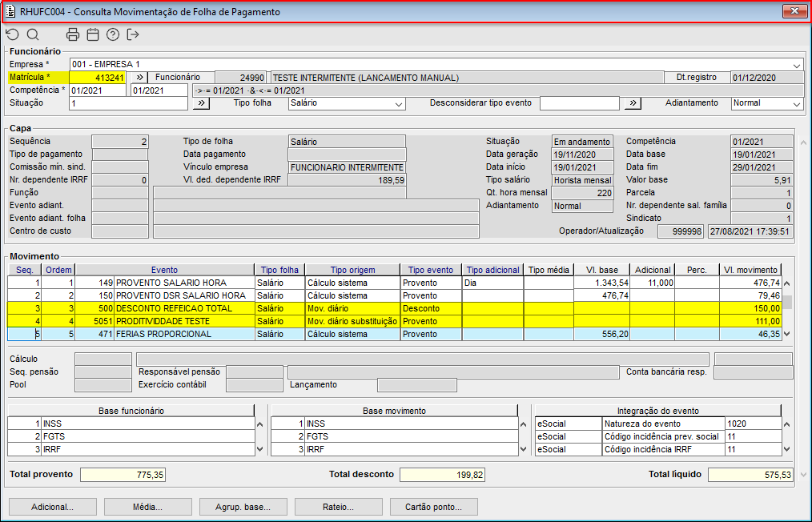Viewport: 812px width, 522px height.
Task: Sort by Vl. movimento column header
Action: point(749,270)
